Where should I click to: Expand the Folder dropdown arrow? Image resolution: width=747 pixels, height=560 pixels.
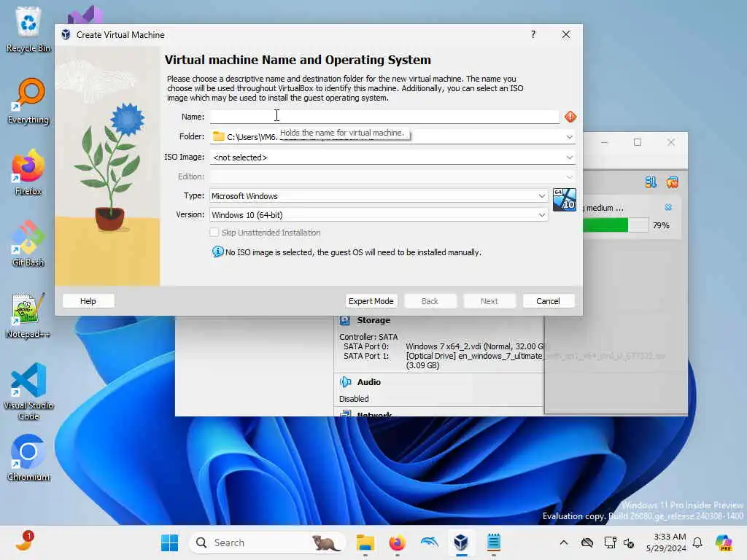[569, 136]
